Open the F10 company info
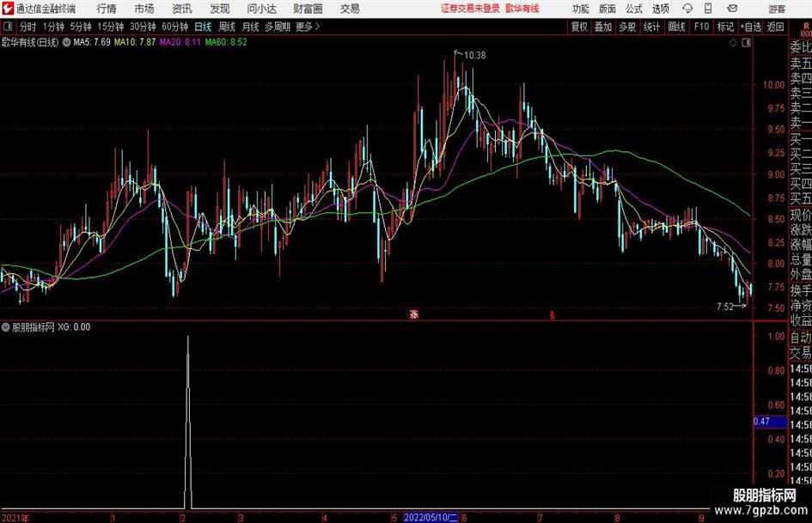Viewport: 812px width, 523px height. (702, 27)
